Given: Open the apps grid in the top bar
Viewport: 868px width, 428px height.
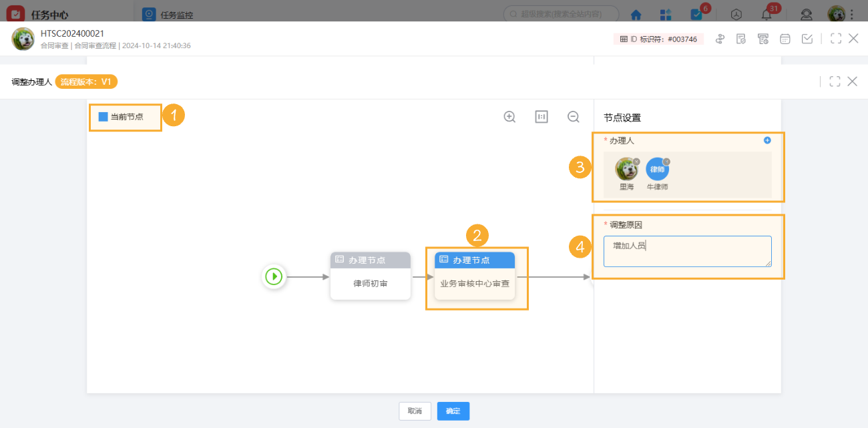Looking at the screenshot, I should (x=664, y=14).
